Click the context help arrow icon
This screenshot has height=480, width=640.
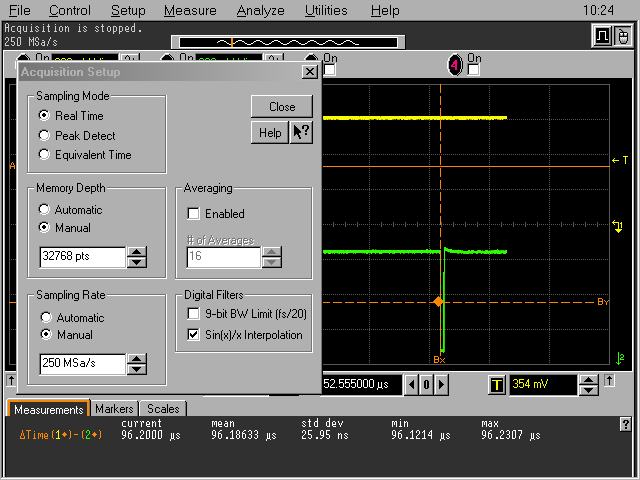(x=301, y=133)
